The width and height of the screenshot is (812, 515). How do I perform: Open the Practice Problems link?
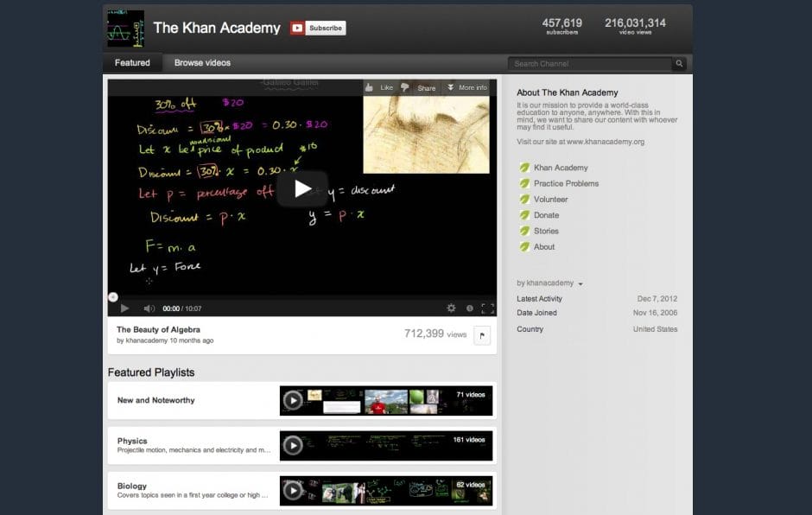566,183
